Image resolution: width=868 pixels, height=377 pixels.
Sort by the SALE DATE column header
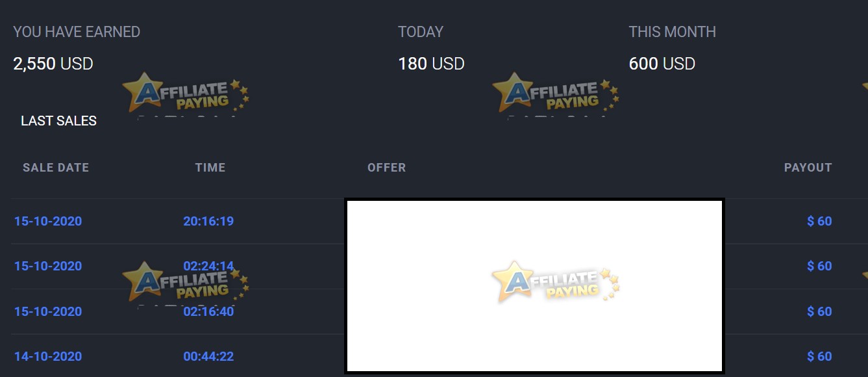55,167
